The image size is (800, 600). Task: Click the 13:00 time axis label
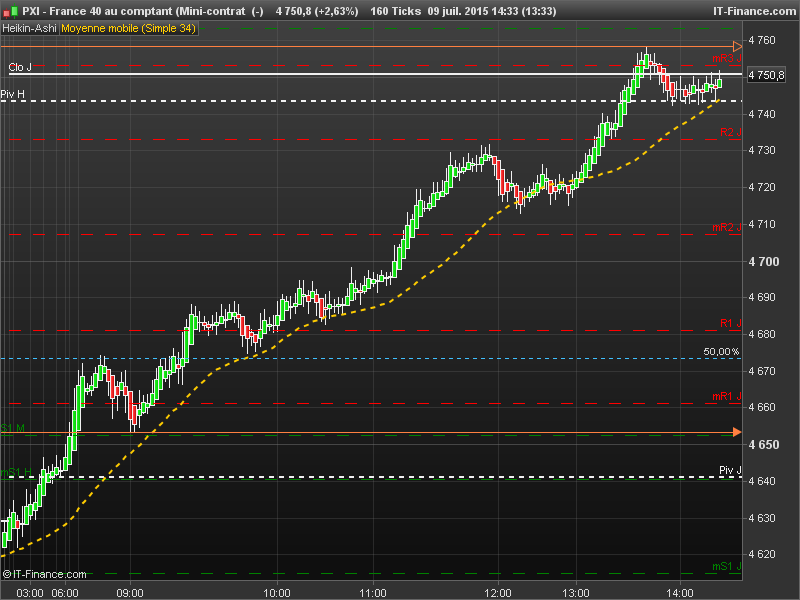[577, 593]
